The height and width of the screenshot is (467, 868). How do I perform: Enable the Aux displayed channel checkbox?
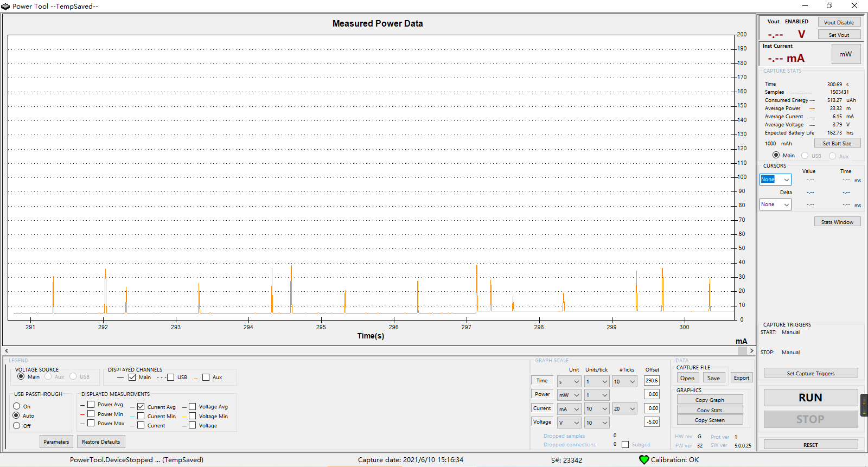point(206,377)
